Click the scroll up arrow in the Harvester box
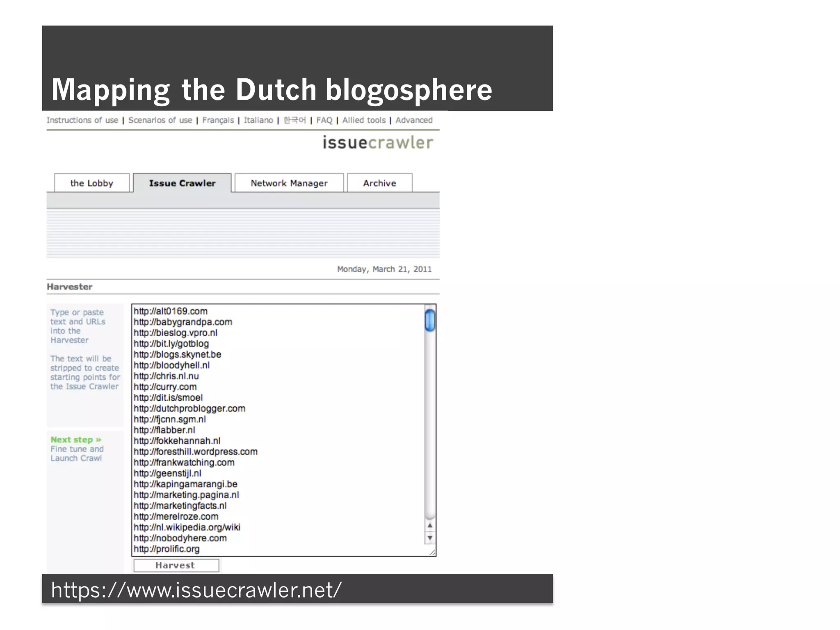This screenshot has height=630, width=840. tap(430, 525)
